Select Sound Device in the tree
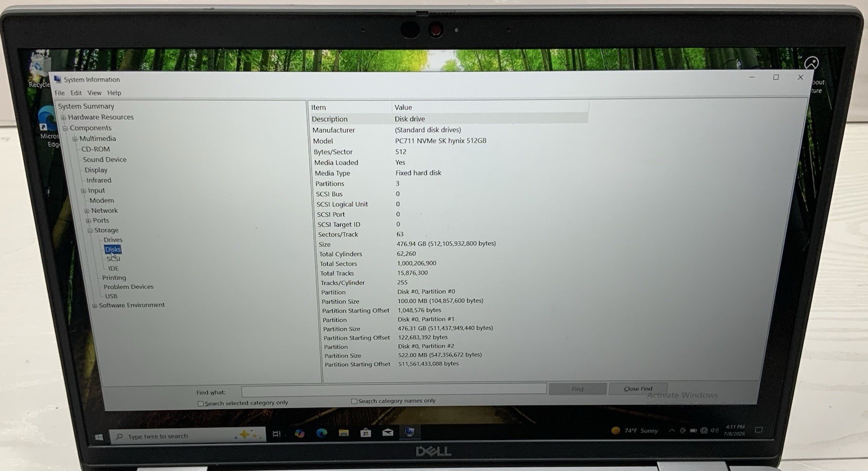The height and width of the screenshot is (471, 868). (105, 160)
